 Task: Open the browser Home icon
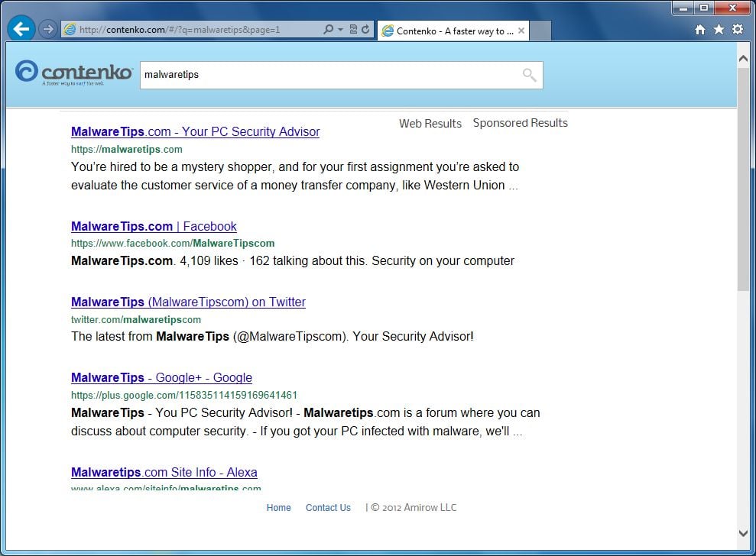coord(700,30)
